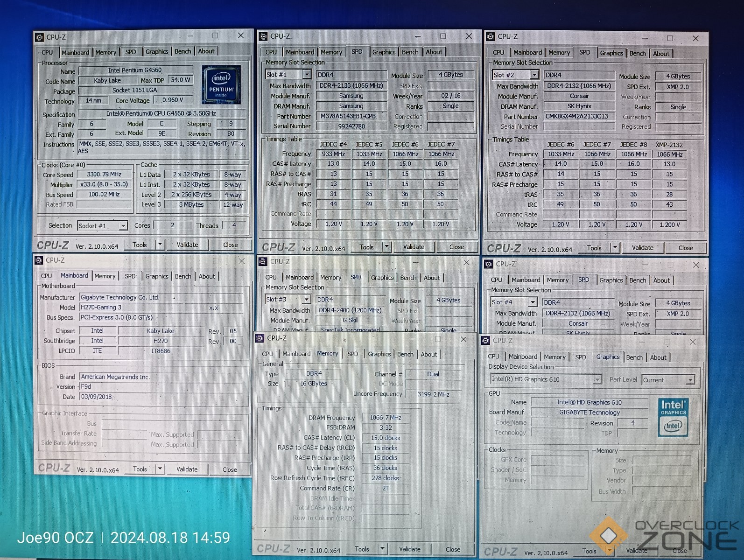Minimize the Slot #2 SPD window
Screen dimensions: 744x560
coord(645,38)
